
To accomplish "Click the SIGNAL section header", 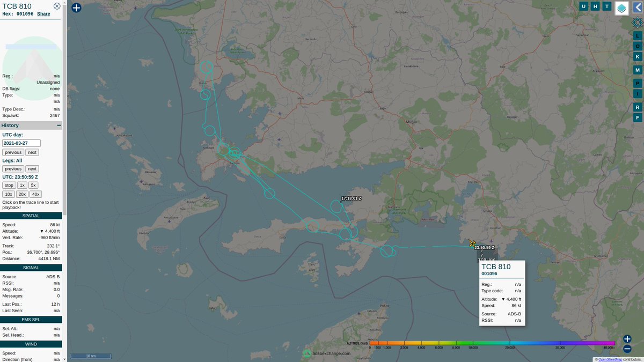I will (31, 267).
